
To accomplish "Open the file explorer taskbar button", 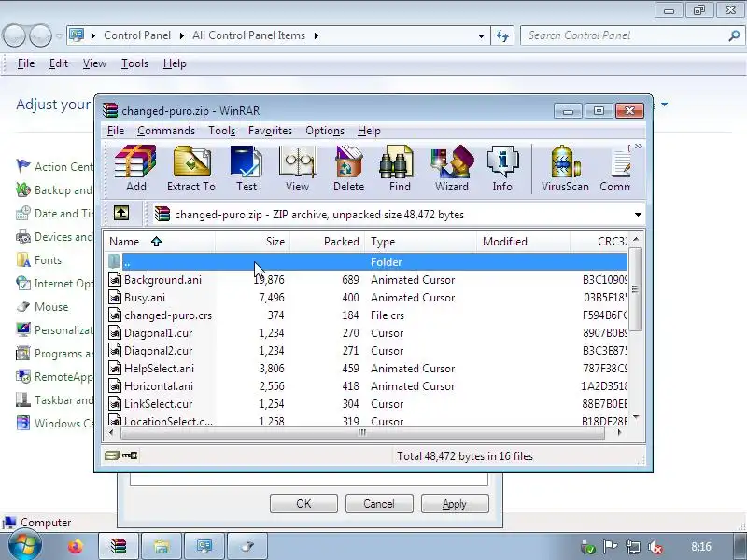I will click(x=161, y=546).
